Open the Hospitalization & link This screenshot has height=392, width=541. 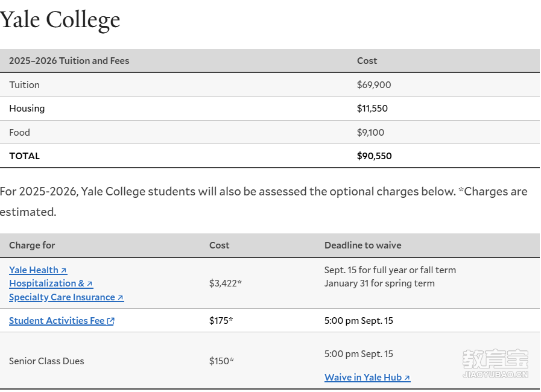coord(46,283)
